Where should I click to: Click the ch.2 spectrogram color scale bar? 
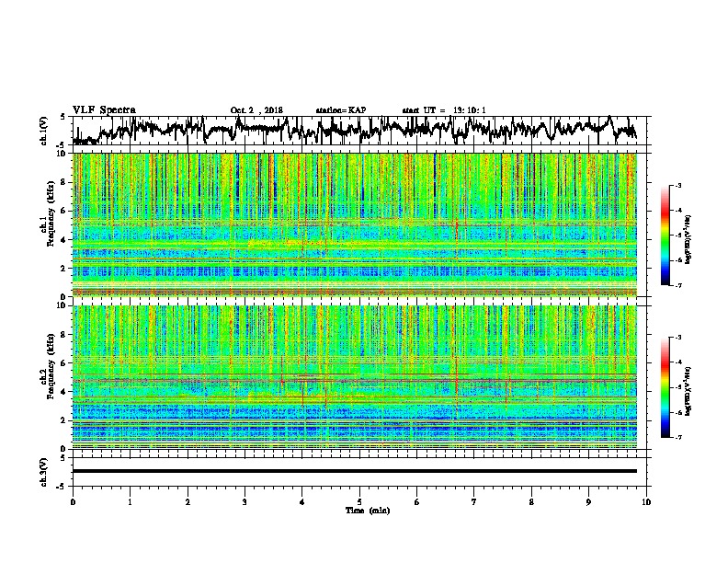(665, 387)
